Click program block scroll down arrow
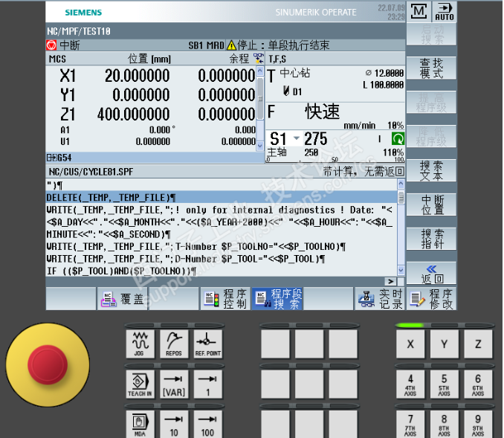Image resolution: width=504 pixels, height=438 pixels. (401, 270)
